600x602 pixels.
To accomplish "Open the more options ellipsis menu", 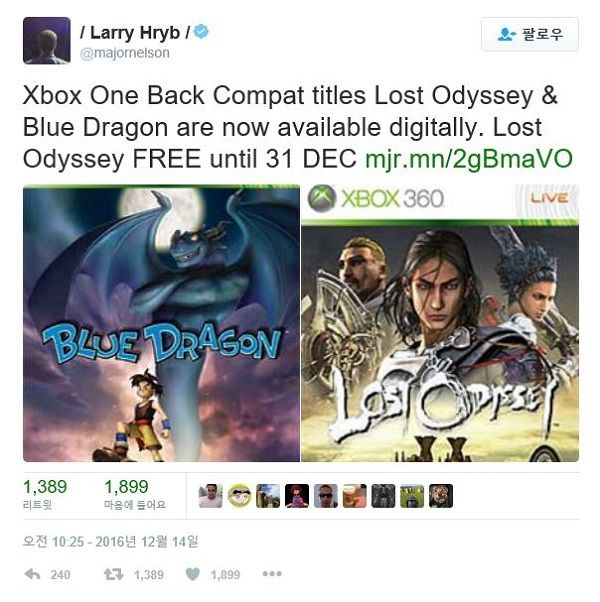I will [272, 574].
